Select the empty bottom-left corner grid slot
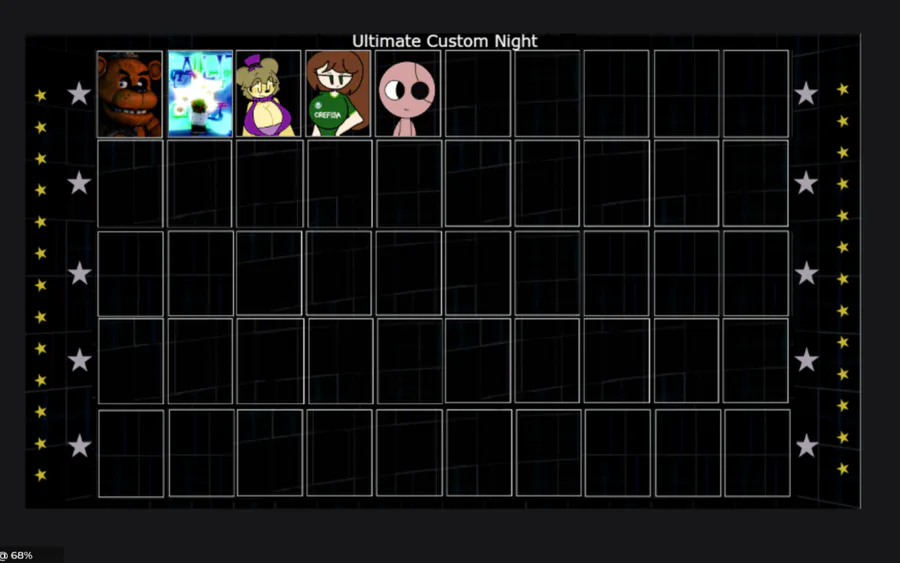The width and height of the screenshot is (900, 563). (x=131, y=453)
